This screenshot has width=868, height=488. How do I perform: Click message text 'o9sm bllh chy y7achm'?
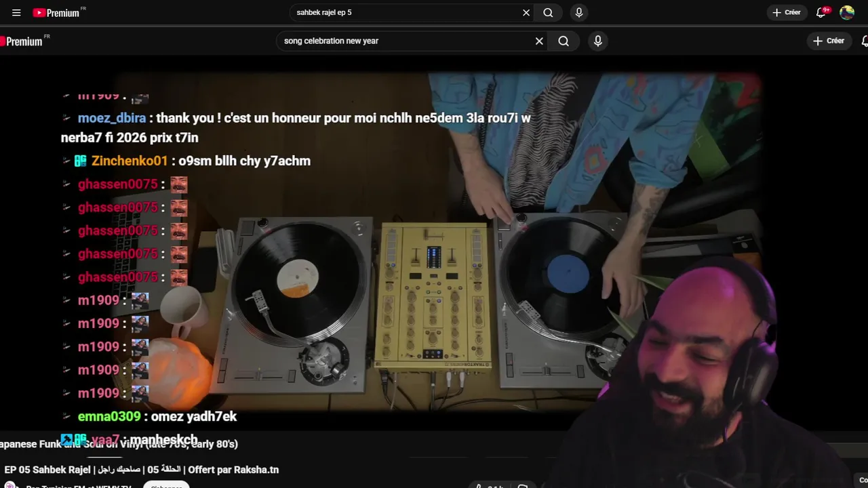tap(244, 161)
